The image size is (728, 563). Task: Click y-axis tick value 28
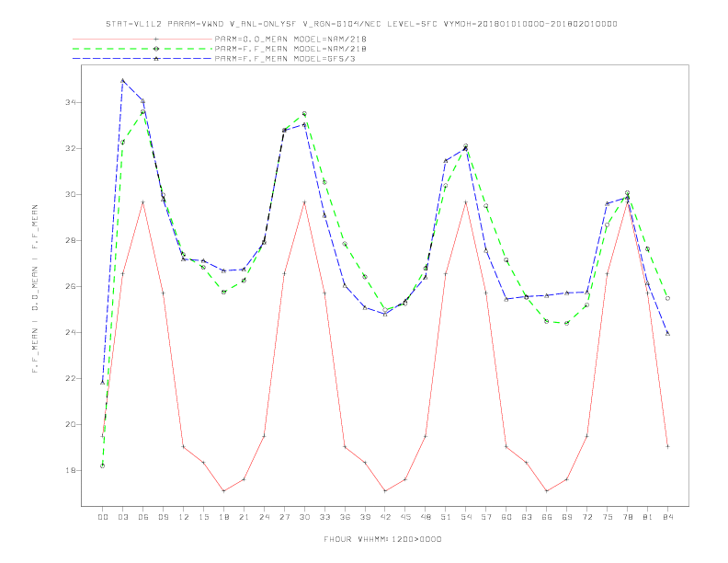pyautogui.click(x=70, y=241)
